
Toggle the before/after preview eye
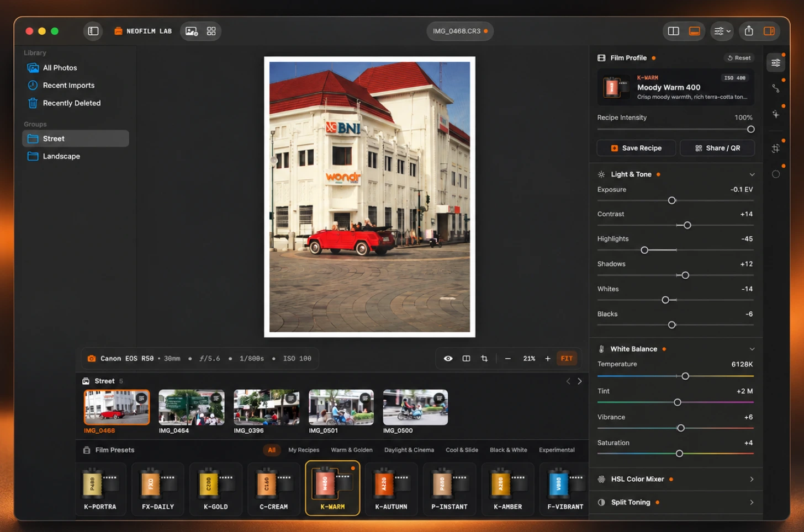[x=448, y=359]
